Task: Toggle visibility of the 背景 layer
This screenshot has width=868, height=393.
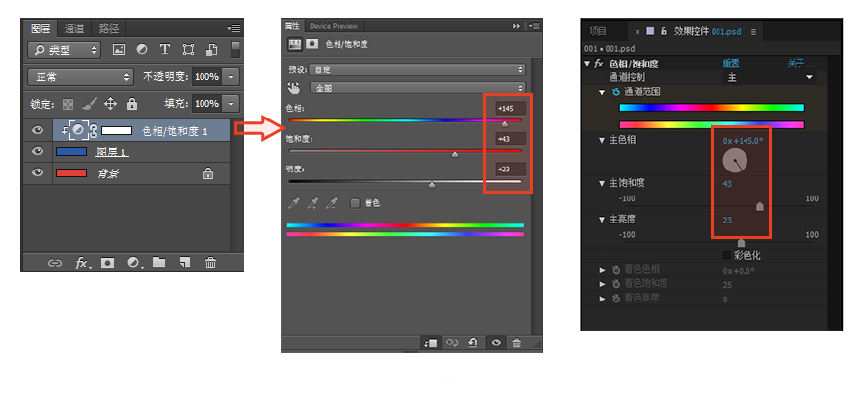Action: click(x=38, y=173)
